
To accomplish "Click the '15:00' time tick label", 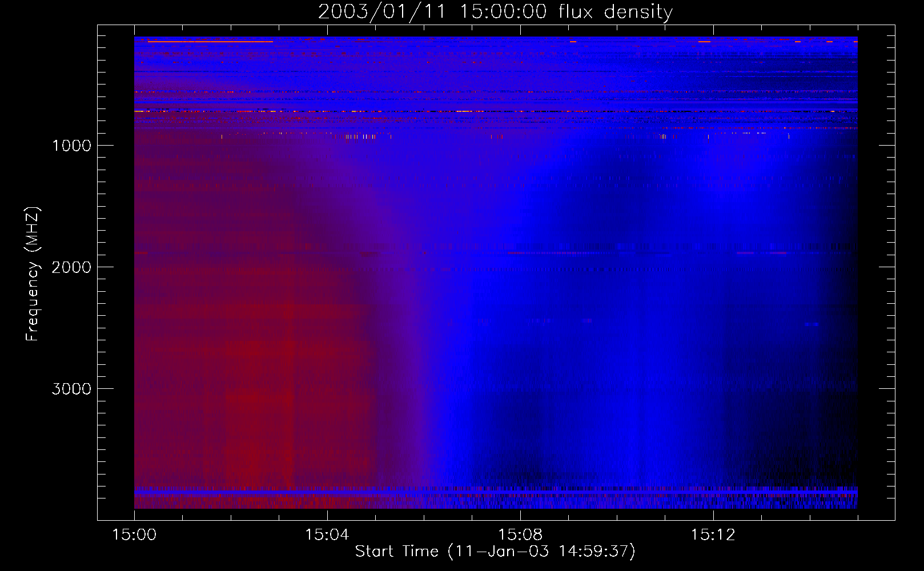I will [x=134, y=535].
